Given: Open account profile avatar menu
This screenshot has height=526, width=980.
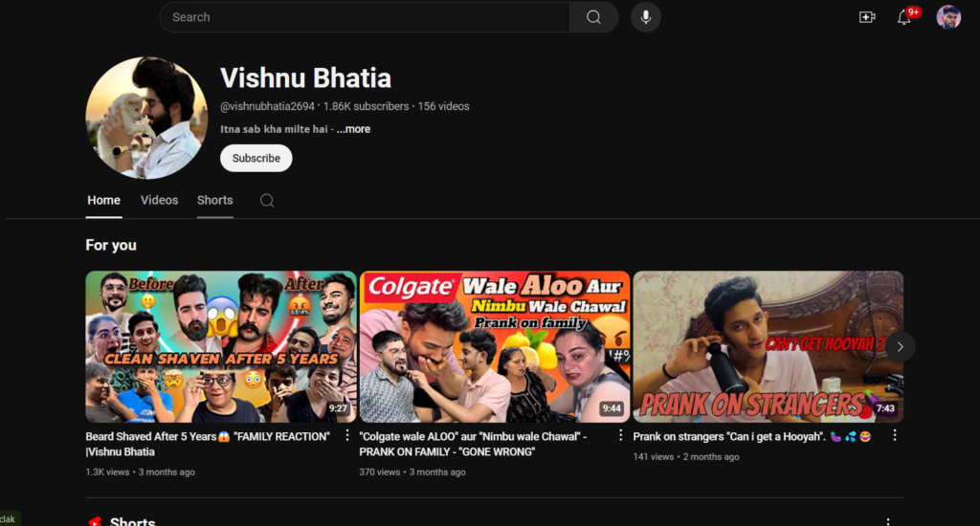Looking at the screenshot, I should pyautogui.click(x=948, y=17).
